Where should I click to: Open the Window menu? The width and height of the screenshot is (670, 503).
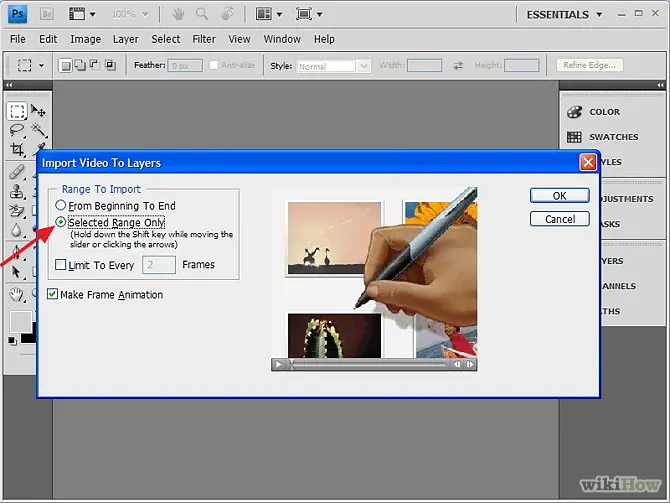[282, 39]
